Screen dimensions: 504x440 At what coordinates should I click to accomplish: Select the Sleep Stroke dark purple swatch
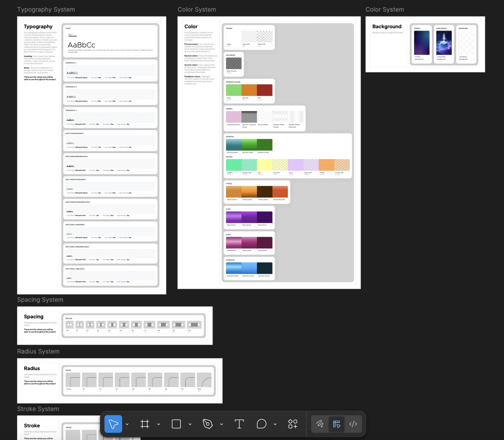(265, 217)
